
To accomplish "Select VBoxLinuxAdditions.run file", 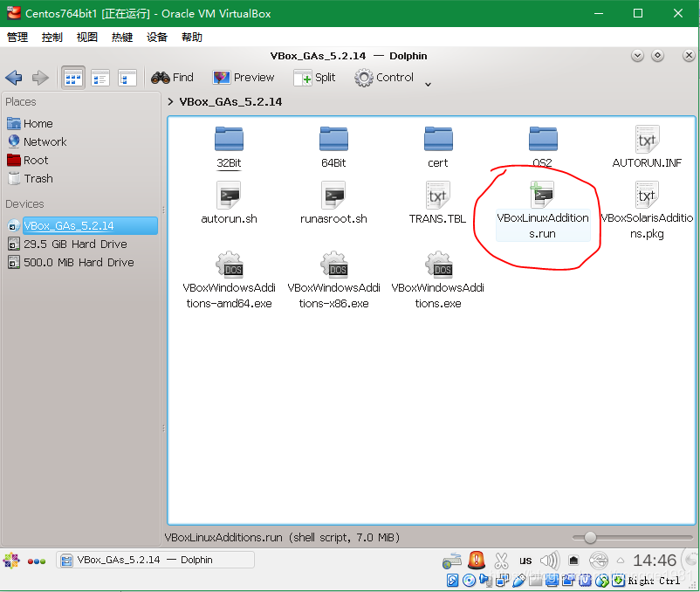I will (543, 210).
